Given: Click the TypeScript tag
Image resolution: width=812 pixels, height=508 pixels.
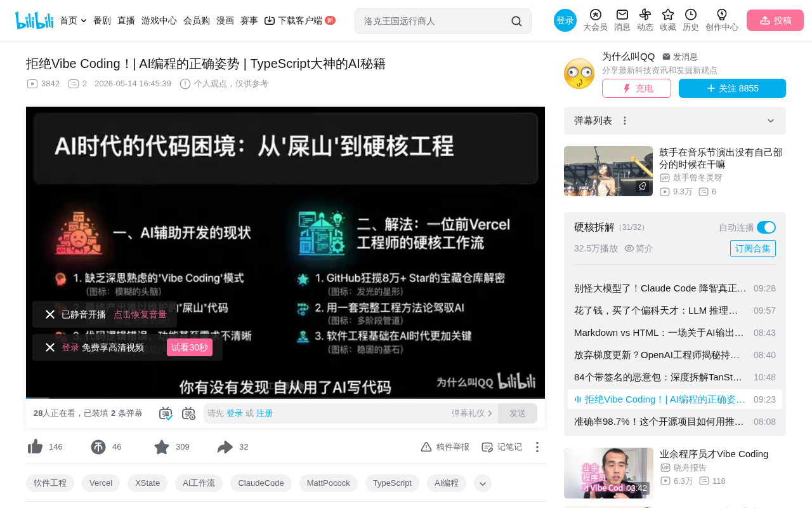Looking at the screenshot, I should click(392, 483).
